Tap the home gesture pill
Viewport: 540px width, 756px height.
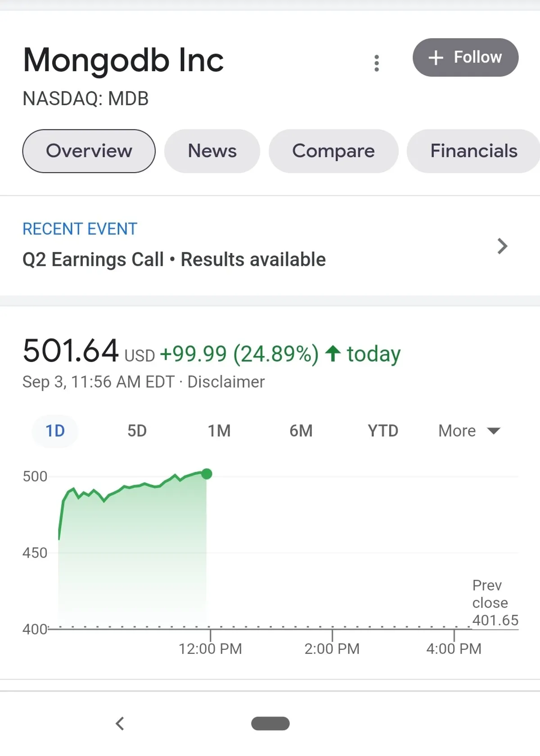click(x=270, y=723)
